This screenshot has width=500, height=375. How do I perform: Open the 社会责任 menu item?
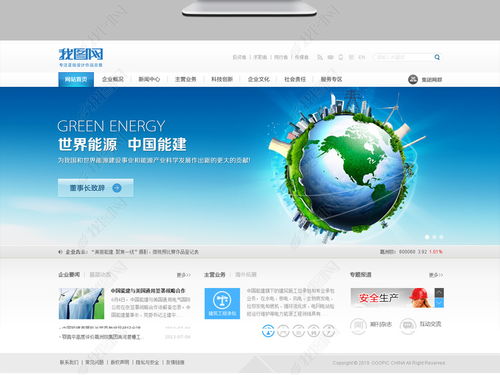[295, 79]
